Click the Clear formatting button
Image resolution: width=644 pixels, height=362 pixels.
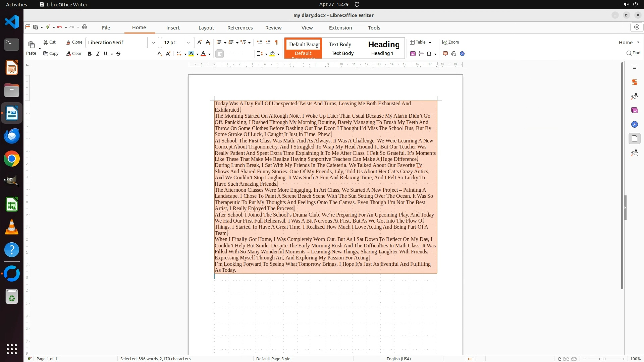point(74,54)
